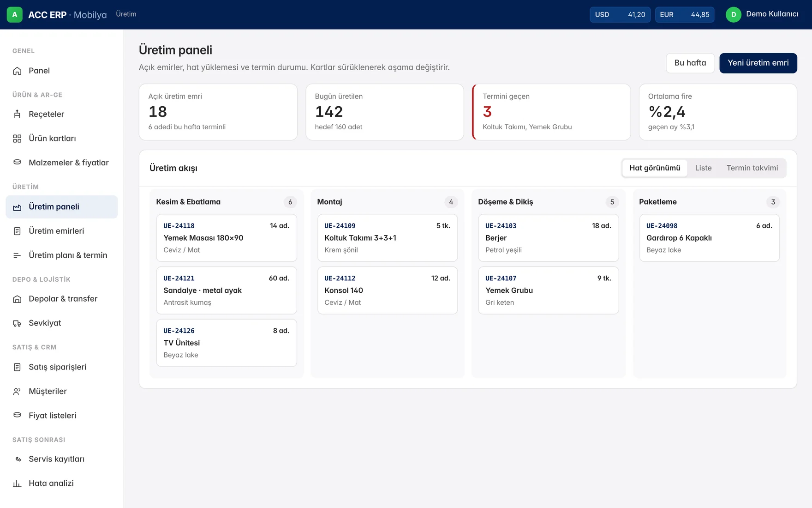Click the Satış siparişleri icon
Image resolution: width=812 pixels, height=508 pixels.
click(x=17, y=367)
